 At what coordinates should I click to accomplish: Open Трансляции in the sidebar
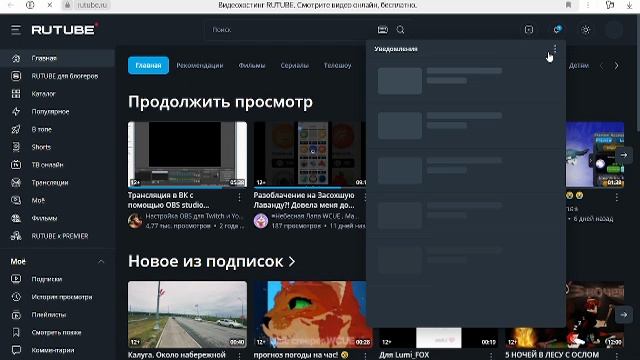point(57,182)
